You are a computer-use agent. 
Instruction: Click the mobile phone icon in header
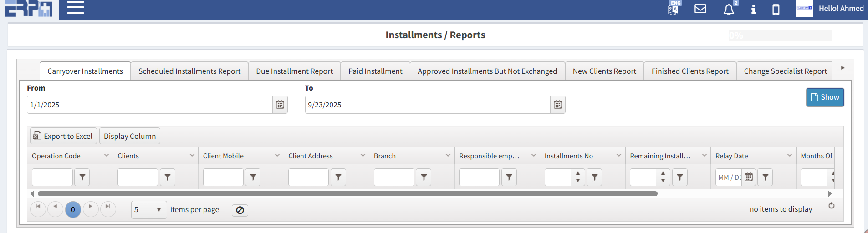(x=776, y=10)
